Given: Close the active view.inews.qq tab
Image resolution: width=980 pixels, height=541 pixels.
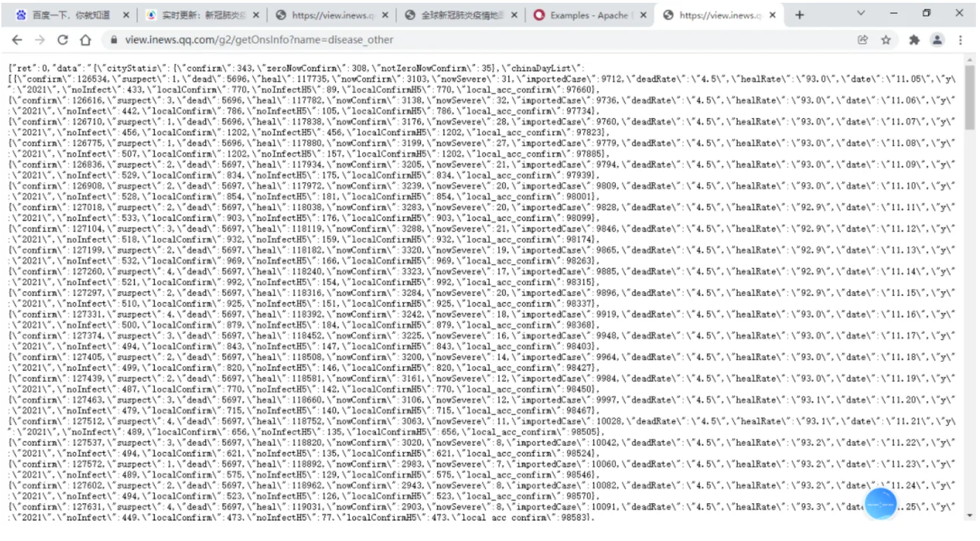Looking at the screenshot, I should [773, 15].
